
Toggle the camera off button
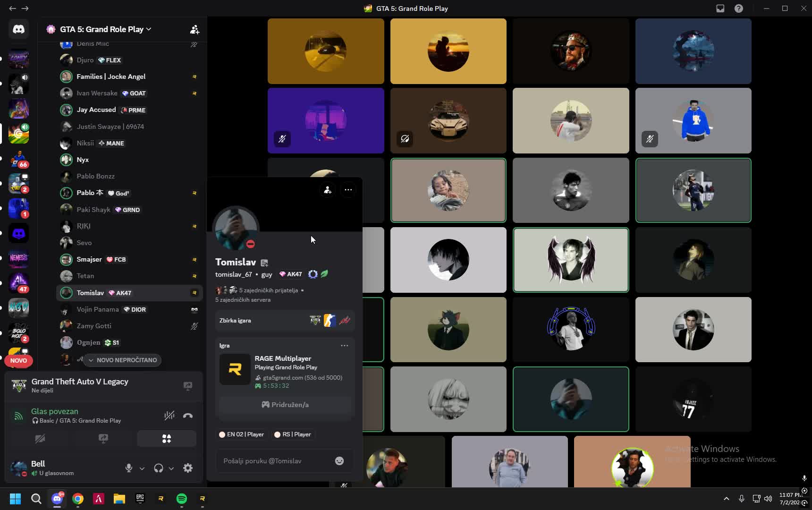pyautogui.click(x=40, y=439)
